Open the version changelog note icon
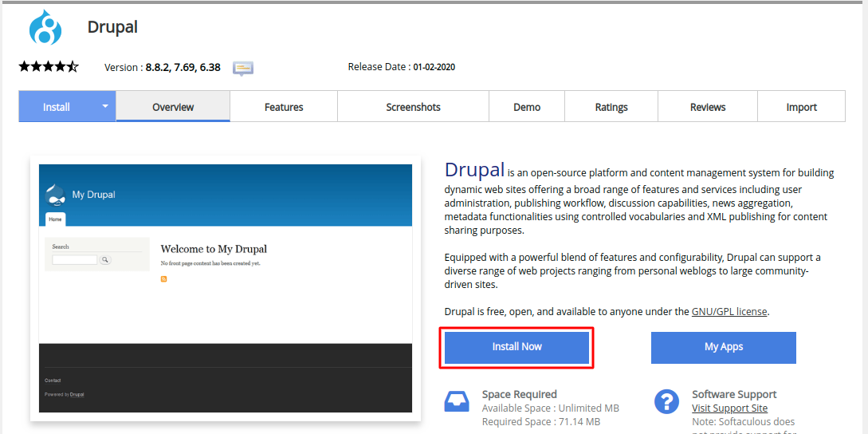868x434 pixels. pyautogui.click(x=243, y=68)
